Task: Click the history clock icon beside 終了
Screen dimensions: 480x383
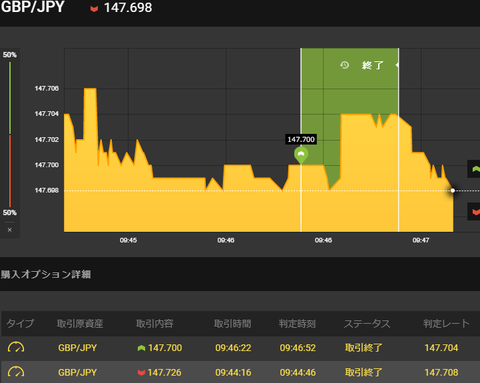Action: coord(345,65)
